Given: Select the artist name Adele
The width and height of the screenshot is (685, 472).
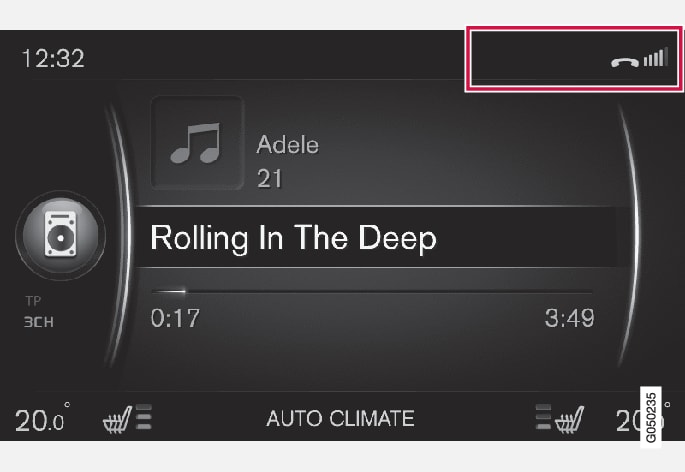Looking at the screenshot, I should (288, 144).
